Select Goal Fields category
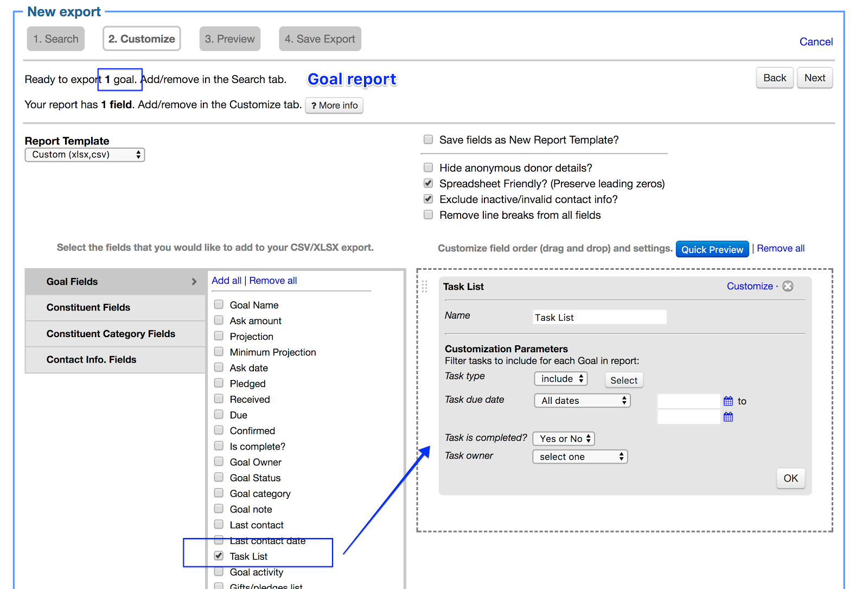Viewport: 868px width, 589px height. tap(115, 281)
